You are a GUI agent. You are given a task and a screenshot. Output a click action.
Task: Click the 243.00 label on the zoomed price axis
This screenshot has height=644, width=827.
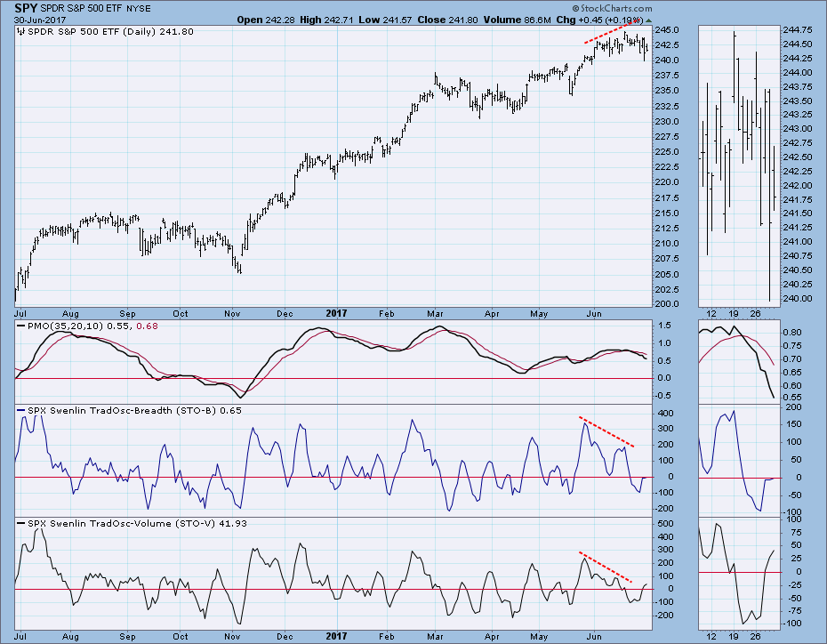pyautogui.click(x=797, y=129)
